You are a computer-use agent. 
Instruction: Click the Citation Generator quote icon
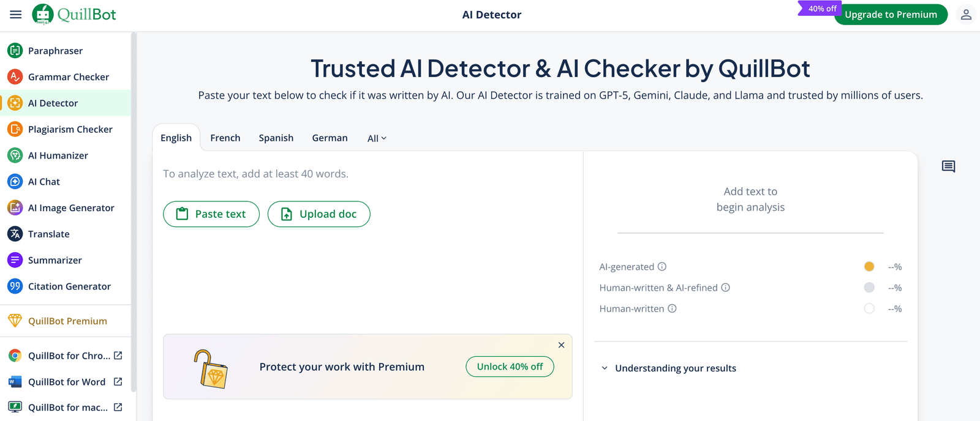15,286
